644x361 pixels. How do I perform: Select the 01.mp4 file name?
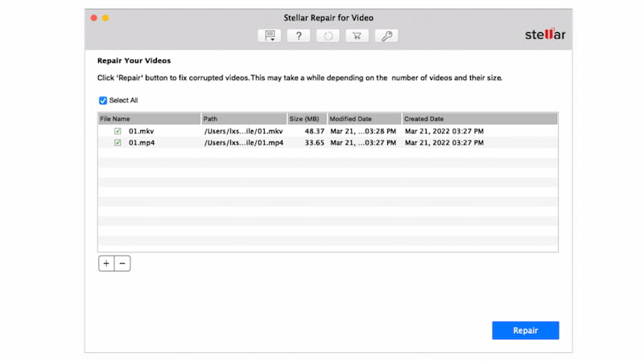point(140,143)
